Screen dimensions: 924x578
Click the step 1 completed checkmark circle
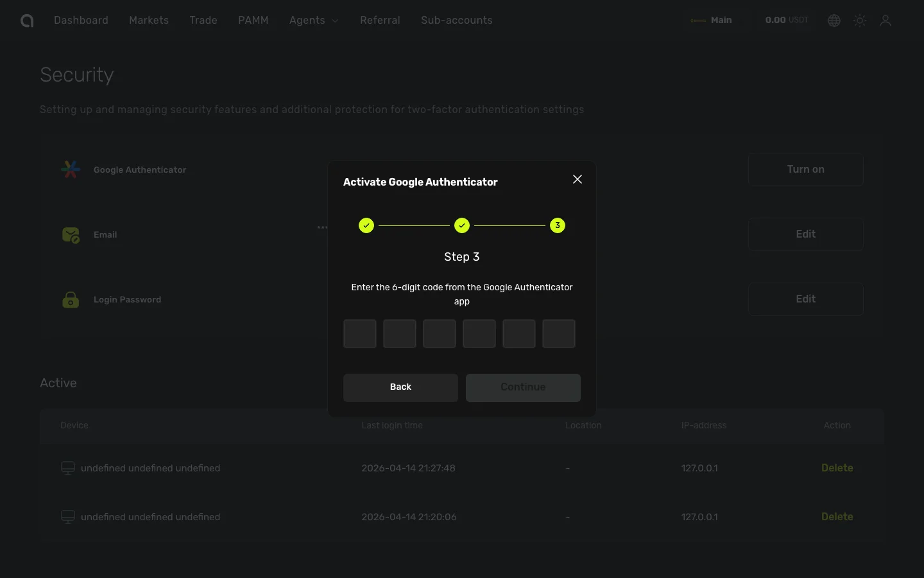pyautogui.click(x=366, y=225)
